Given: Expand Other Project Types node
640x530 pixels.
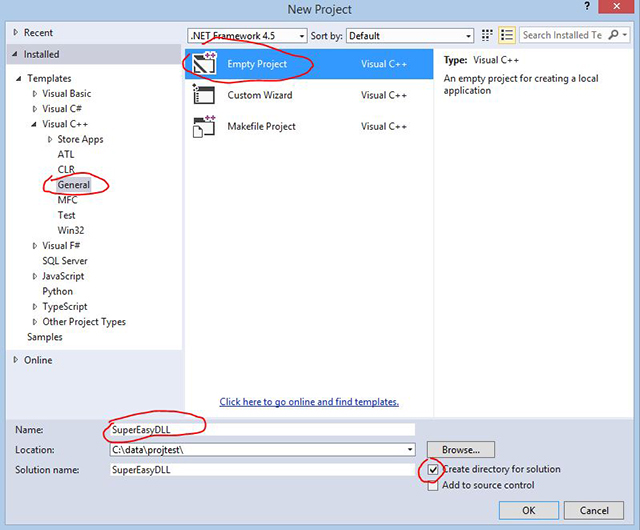Looking at the screenshot, I should coord(35,322).
